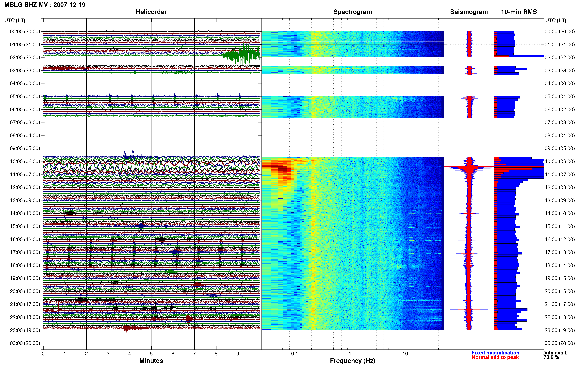Click the 'Seismogram' panel heading
588x368 pixels.
point(469,12)
